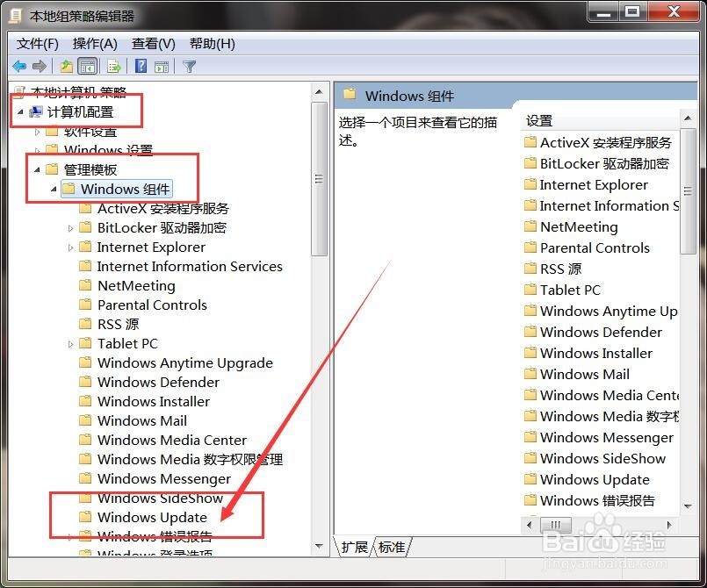Viewport: 707px width, 588px height.
Task: Click the tree pane scroll down arrow
Action: [x=319, y=546]
